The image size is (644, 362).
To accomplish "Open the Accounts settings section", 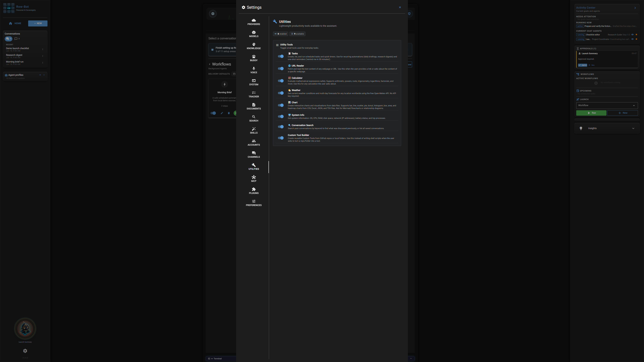I will pyautogui.click(x=254, y=143).
